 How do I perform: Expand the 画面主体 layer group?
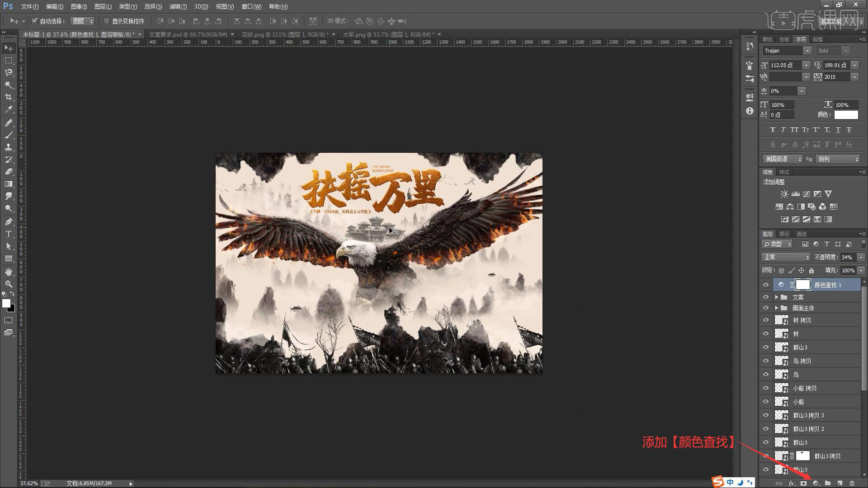[777, 308]
